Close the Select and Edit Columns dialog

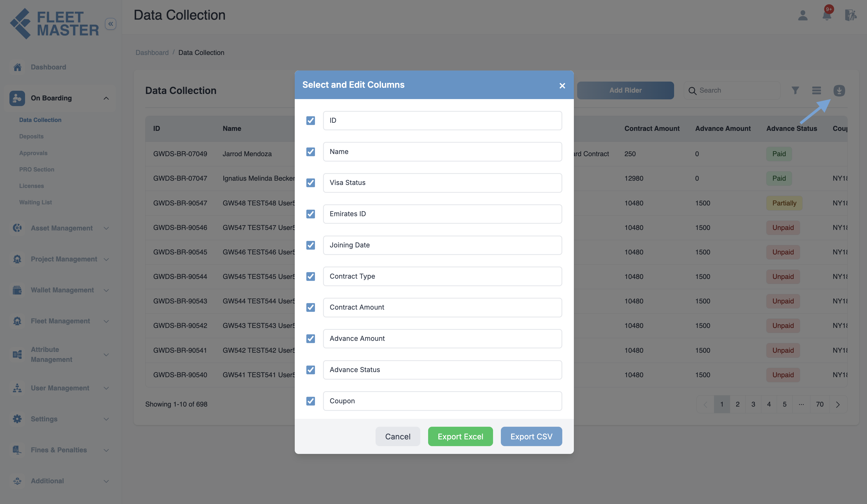pyautogui.click(x=562, y=86)
